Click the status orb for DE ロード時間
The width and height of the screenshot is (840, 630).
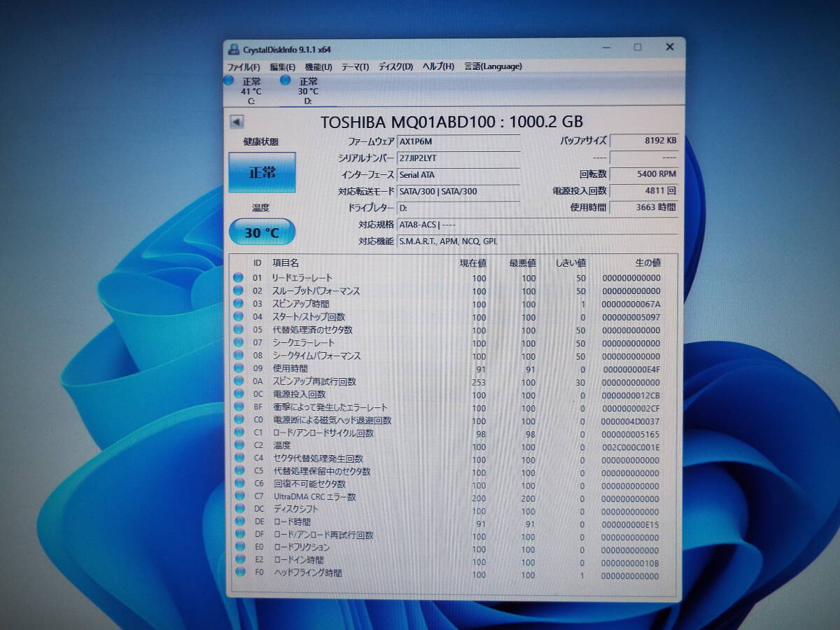click(x=240, y=522)
